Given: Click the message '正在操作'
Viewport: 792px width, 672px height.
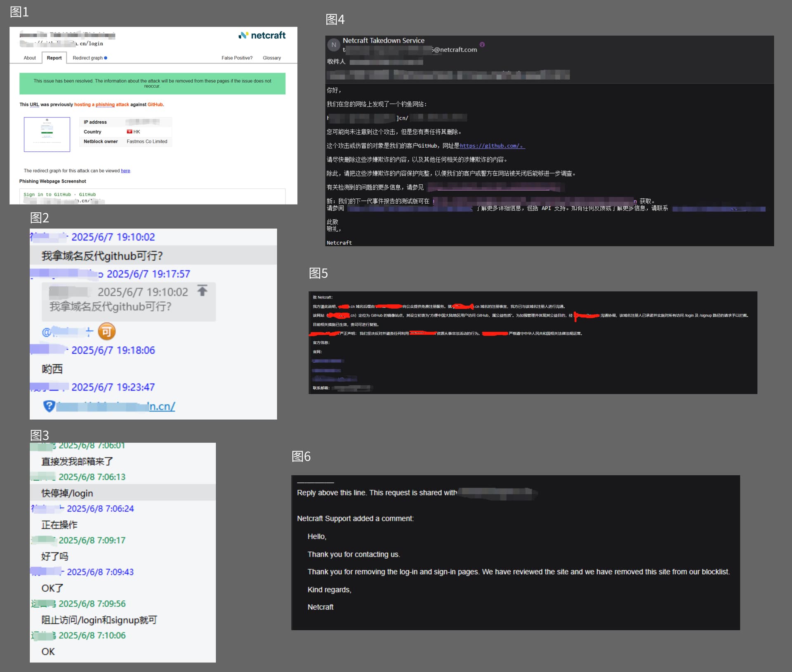Looking at the screenshot, I should [x=59, y=525].
